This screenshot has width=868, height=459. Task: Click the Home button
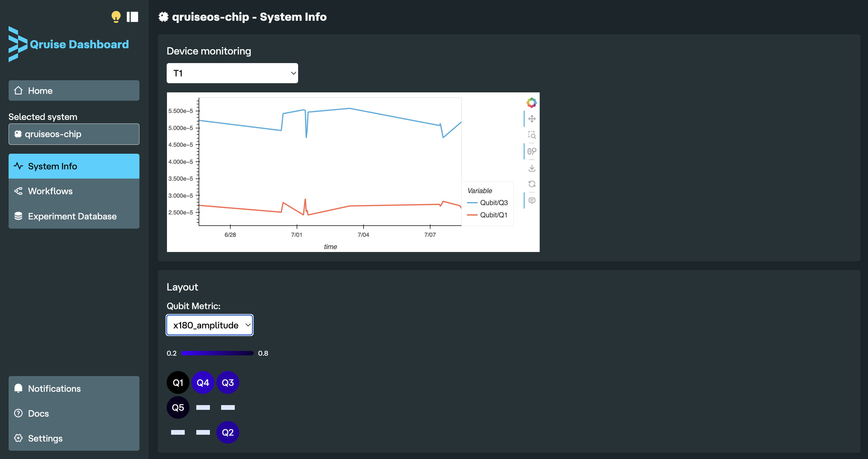pyautogui.click(x=74, y=91)
